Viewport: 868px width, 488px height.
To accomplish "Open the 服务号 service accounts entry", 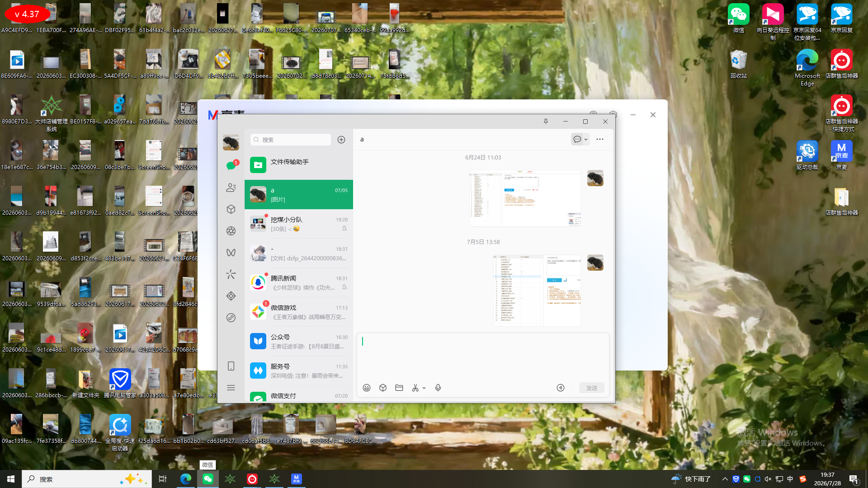I will [299, 371].
